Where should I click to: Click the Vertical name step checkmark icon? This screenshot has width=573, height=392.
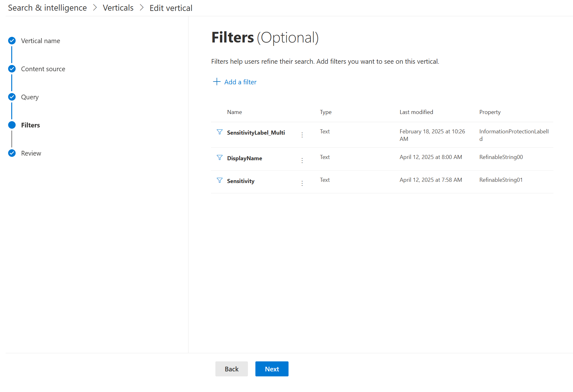[x=12, y=41]
